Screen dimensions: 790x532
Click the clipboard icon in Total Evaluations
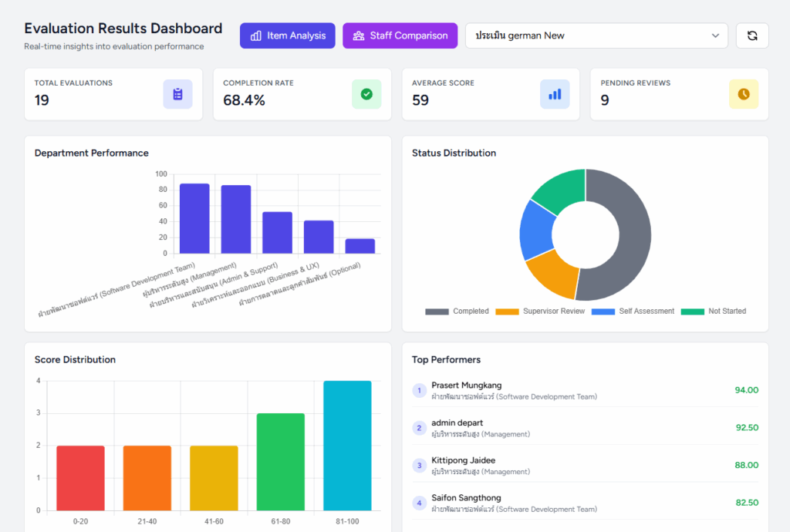tap(177, 94)
